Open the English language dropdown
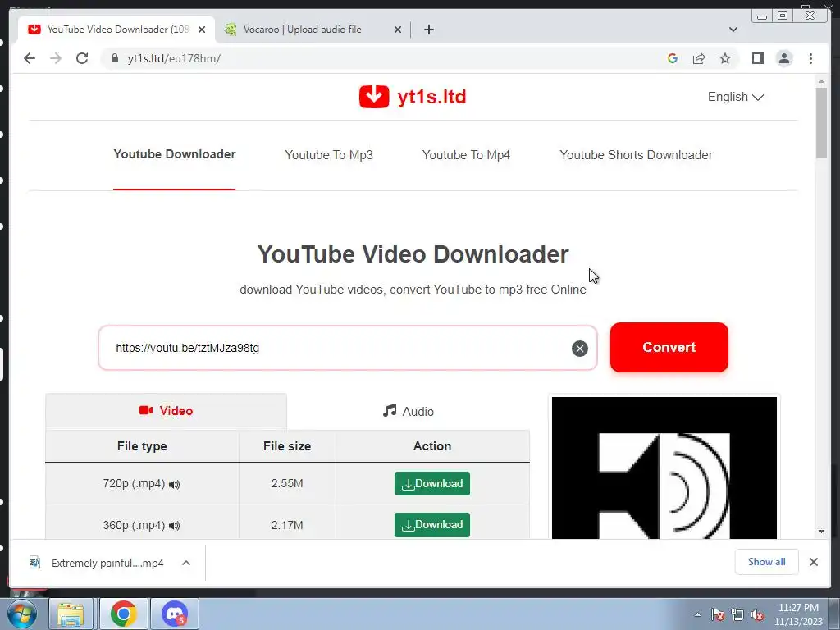The image size is (840, 630). point(736,97)
